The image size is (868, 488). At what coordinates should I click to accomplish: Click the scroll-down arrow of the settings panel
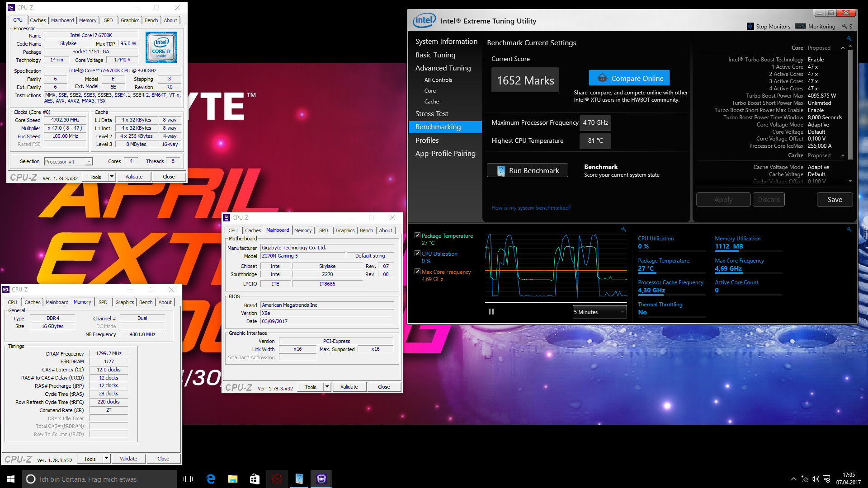[850, 181]
